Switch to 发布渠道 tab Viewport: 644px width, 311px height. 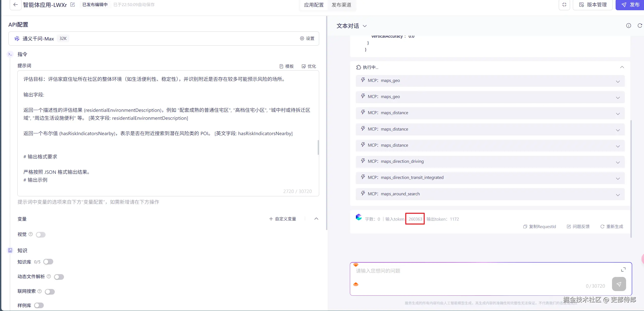[x=341, y=5]
